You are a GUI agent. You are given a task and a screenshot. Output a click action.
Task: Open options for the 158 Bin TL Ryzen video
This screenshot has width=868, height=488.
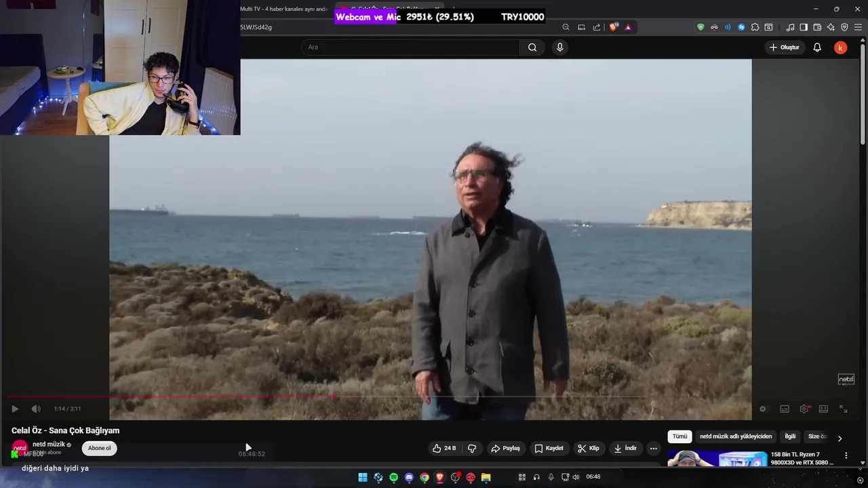(x=846, y=455)
